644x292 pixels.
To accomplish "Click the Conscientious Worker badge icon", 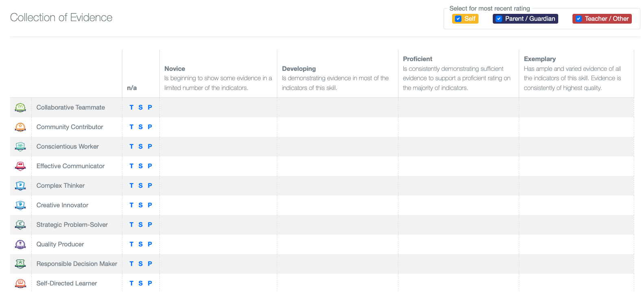I will point(20,147).
